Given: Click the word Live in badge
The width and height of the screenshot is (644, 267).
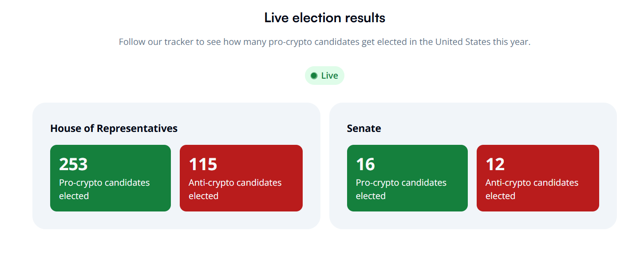Looking at the screenshot, I should [330, 76].
